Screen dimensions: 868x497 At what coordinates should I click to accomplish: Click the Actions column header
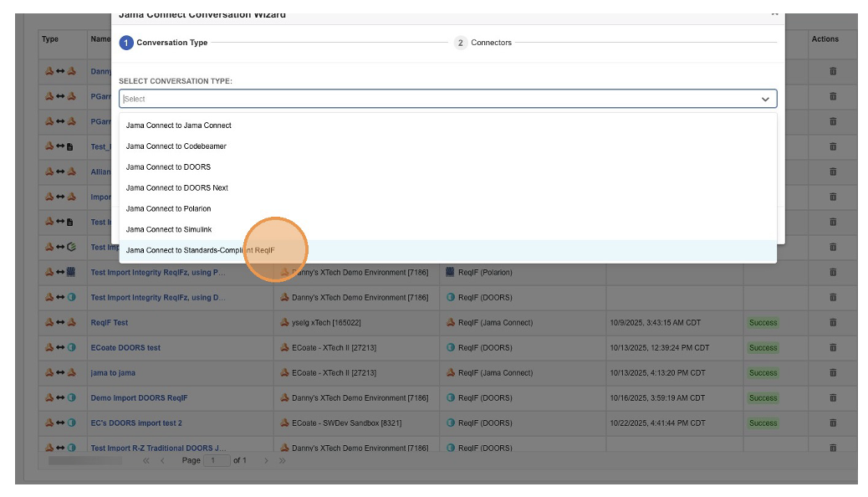click(825, 39)
